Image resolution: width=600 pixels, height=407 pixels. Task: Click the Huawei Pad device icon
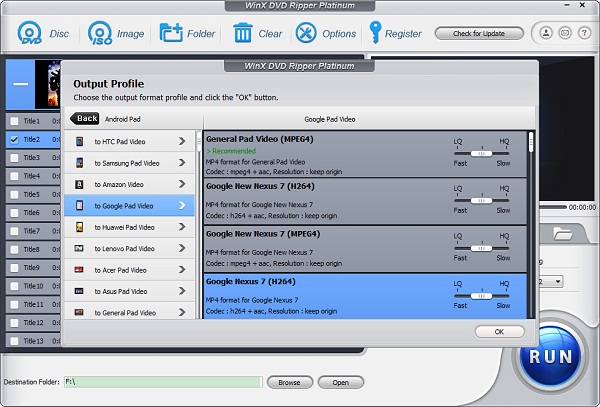(79, 227)
